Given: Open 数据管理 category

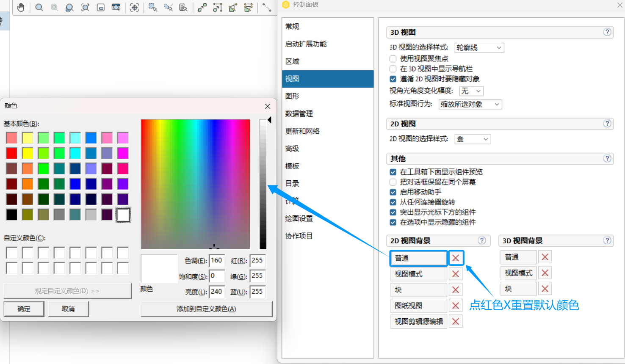Looking at the screenshot, I should (328, 113).
